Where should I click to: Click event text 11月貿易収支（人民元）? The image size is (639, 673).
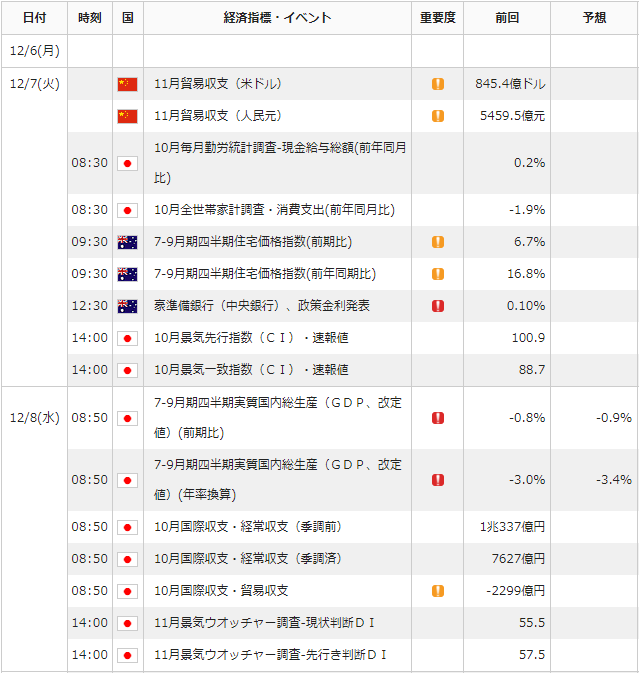(x=218, y=116)
